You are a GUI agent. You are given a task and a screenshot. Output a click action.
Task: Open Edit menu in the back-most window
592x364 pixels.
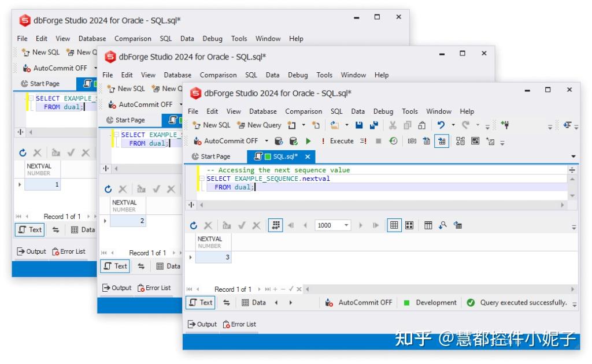[x=42, y=39]
